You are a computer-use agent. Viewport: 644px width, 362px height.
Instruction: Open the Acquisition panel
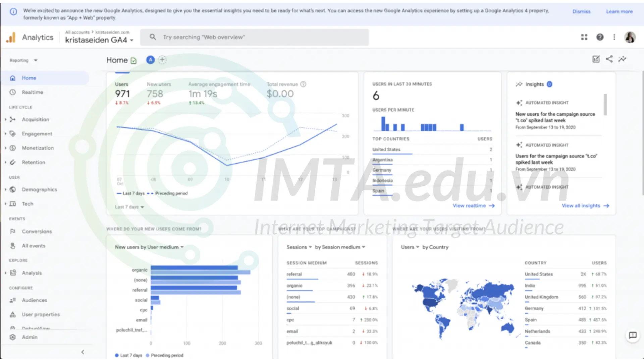35,119
